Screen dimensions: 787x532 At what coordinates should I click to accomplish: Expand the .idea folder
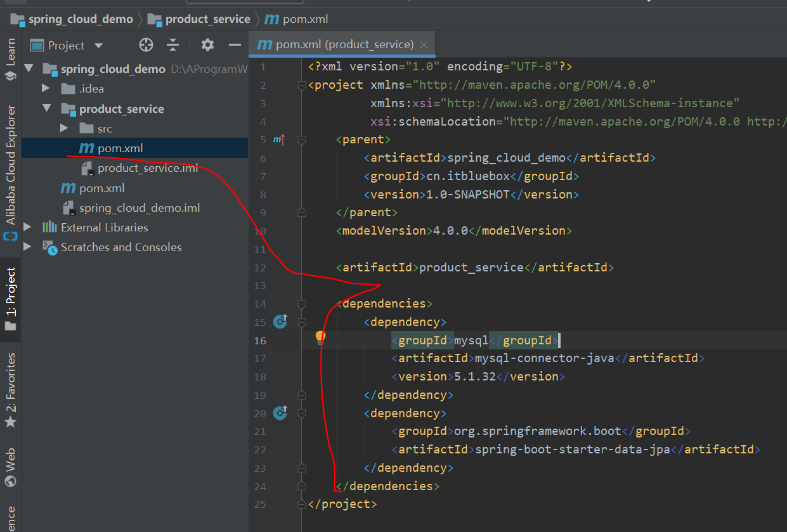[46, 88]
